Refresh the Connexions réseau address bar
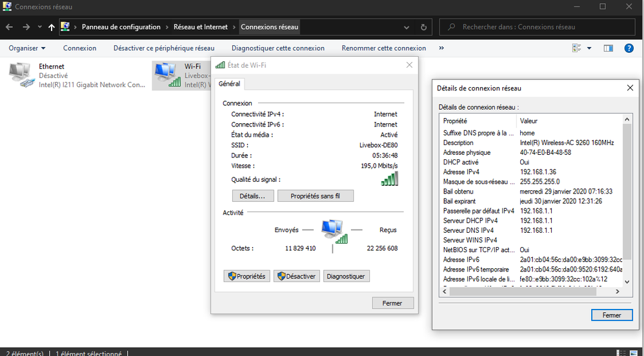 point(423,27)
